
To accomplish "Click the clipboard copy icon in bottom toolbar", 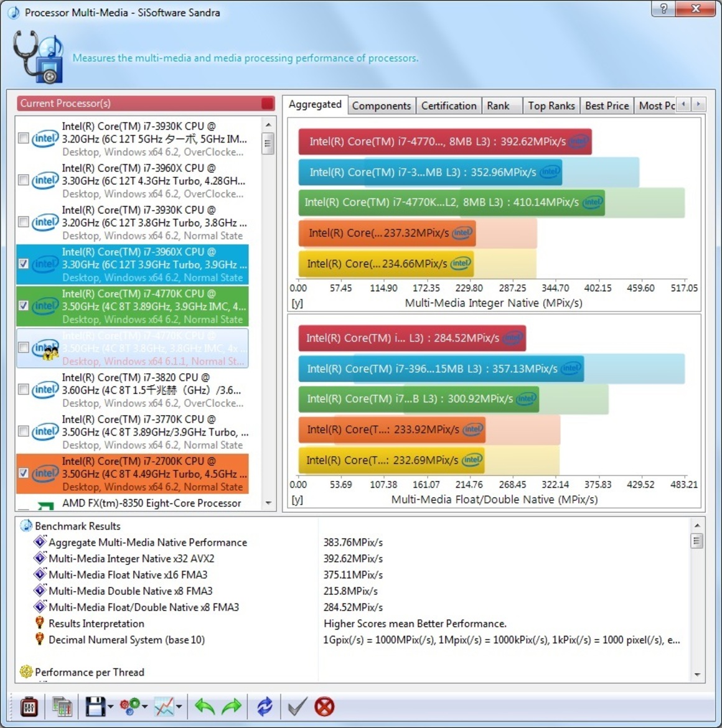I will pos(29,707).
